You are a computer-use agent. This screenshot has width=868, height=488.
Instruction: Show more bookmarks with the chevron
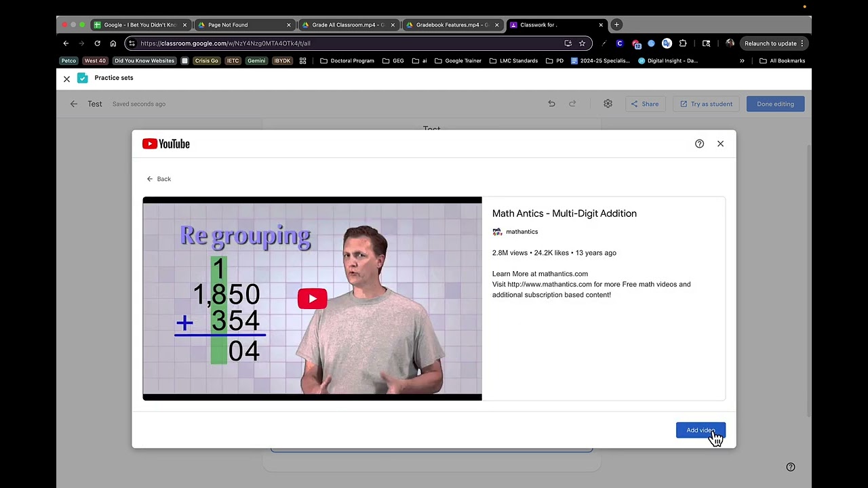(x=742, y=61)
